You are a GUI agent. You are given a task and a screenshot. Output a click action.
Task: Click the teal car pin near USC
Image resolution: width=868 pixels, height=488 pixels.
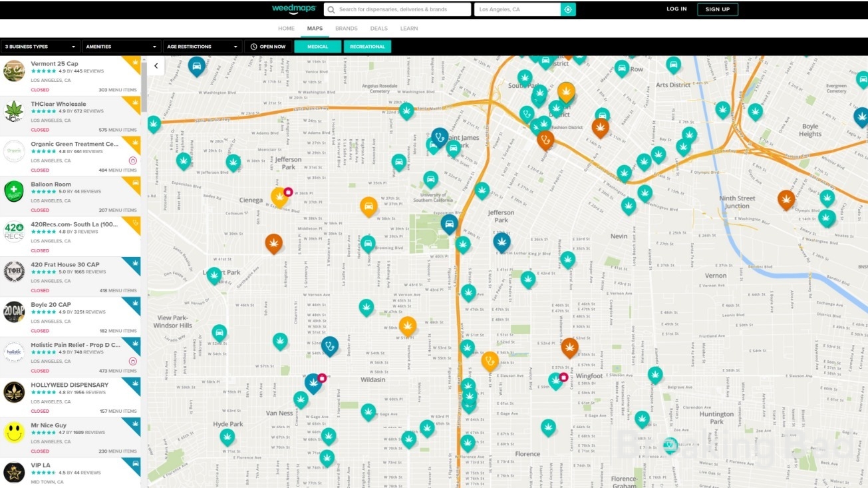[x=431, y=179]
